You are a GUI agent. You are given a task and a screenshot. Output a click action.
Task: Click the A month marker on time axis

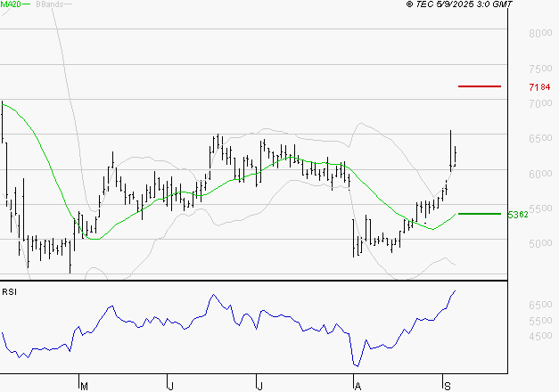pos(357,386)
